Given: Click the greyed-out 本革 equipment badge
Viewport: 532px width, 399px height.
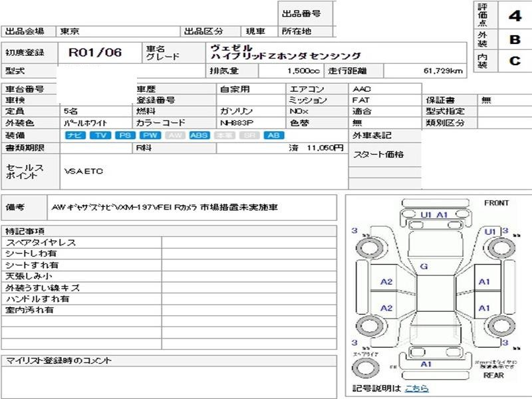Looking at the screenshot, I should pos(225,136).
